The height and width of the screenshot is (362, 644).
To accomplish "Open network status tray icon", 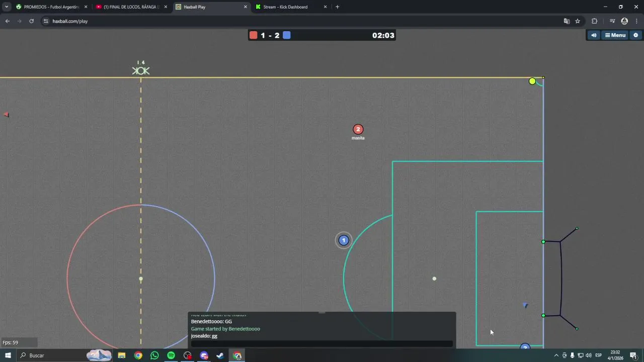I will [x=580, y=355].
